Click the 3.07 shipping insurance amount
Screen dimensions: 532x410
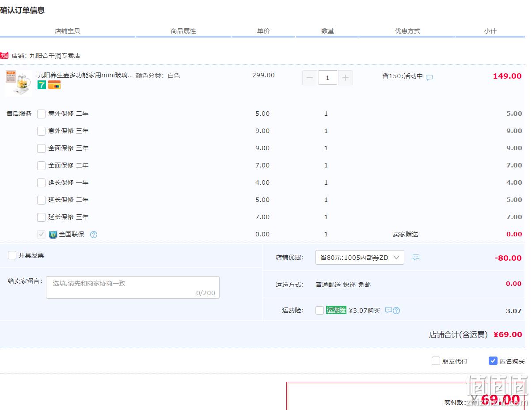514,311
